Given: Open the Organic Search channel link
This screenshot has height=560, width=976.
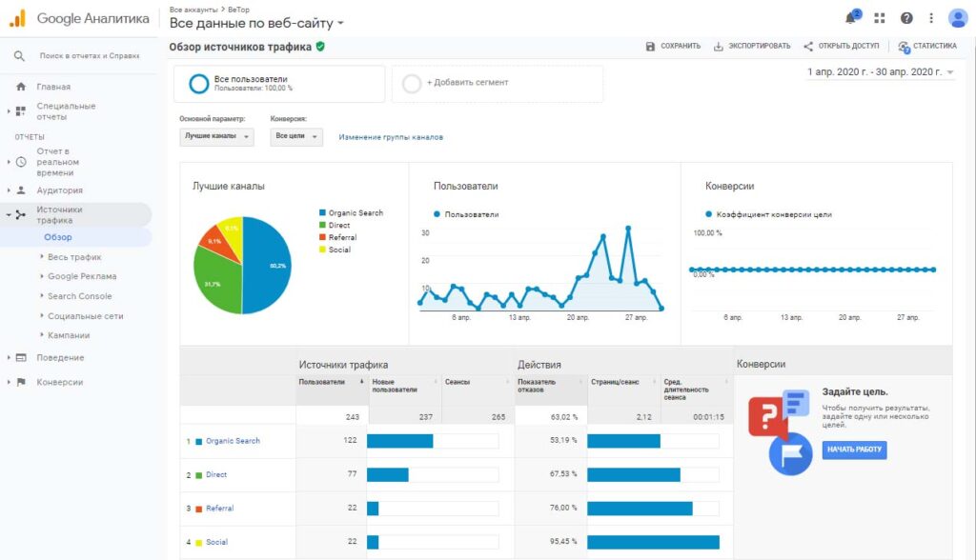Looking at the screenshot, I should (x=233, y=441).
